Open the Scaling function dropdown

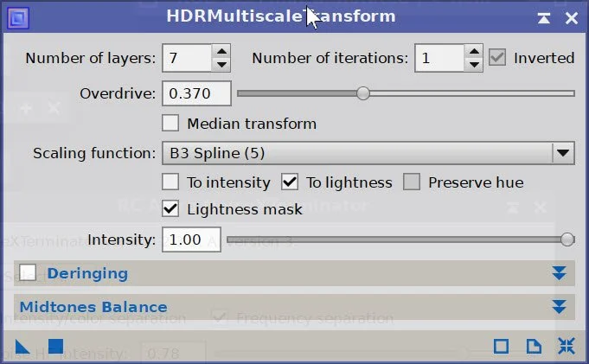coord(368,153)
